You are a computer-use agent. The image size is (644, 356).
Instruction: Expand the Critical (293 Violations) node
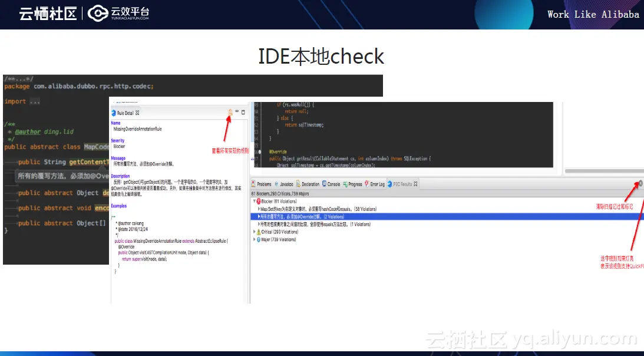[254, 232]
